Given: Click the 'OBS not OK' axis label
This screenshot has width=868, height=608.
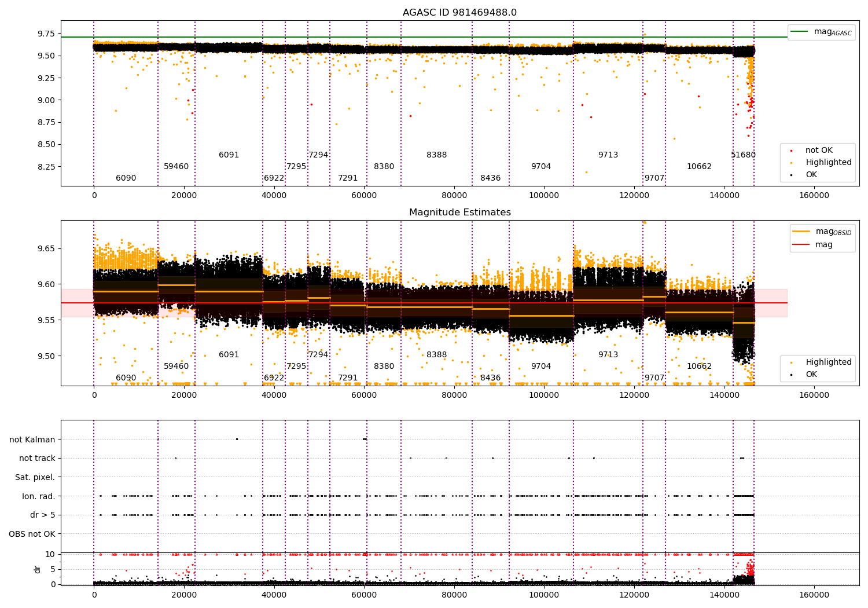Looking at the screenshot, I should (32, 534).
